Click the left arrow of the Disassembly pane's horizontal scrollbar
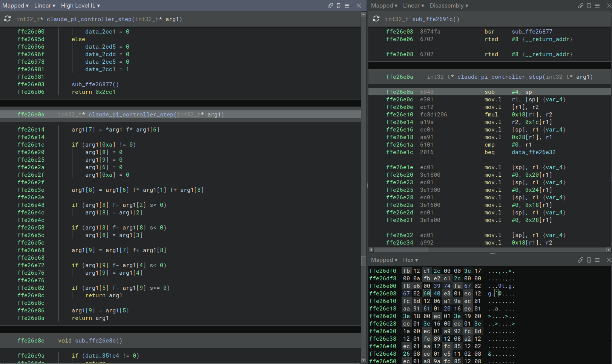This screenshot has width=612, height=364. coord(371,250)
